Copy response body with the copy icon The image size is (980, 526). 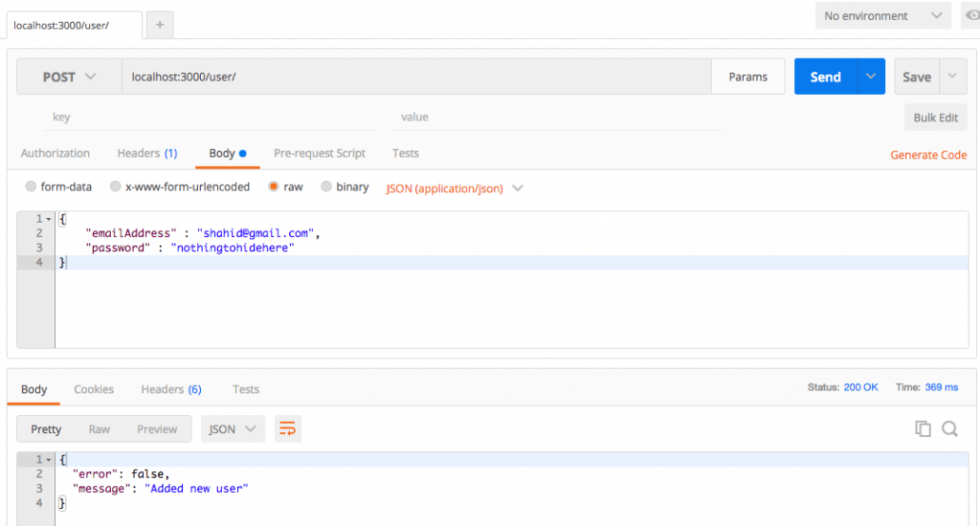[923, 428]
